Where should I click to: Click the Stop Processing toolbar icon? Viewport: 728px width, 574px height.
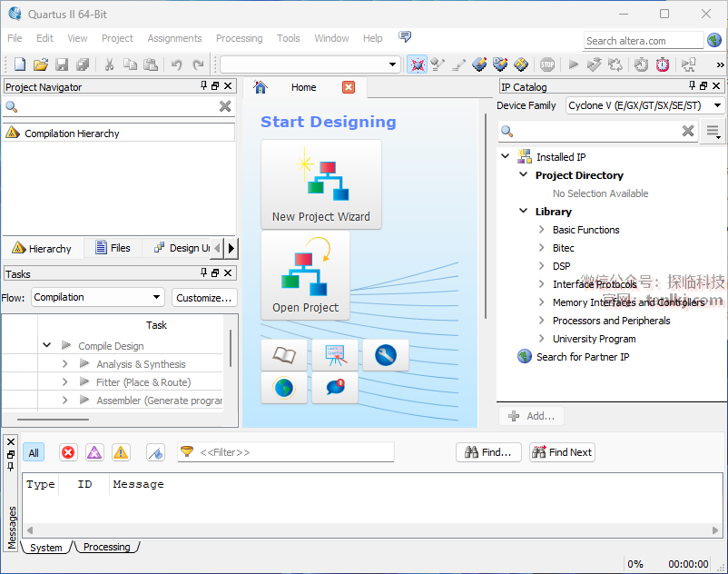tap(547, 64)
